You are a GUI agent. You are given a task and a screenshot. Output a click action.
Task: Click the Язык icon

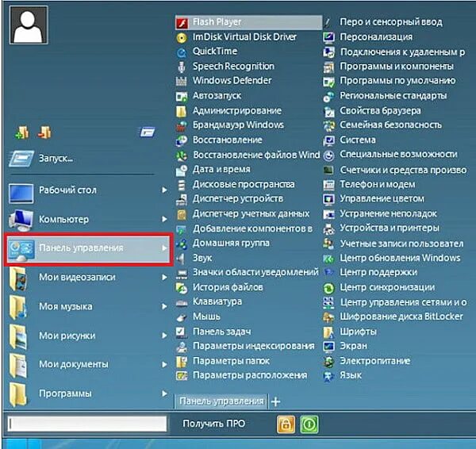(x=328, y=376)
